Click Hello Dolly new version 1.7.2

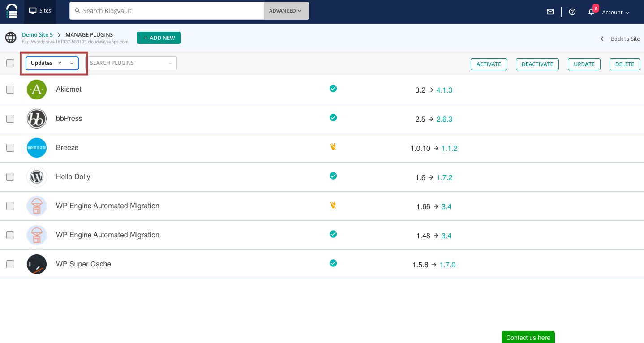(x=445, y=177)
